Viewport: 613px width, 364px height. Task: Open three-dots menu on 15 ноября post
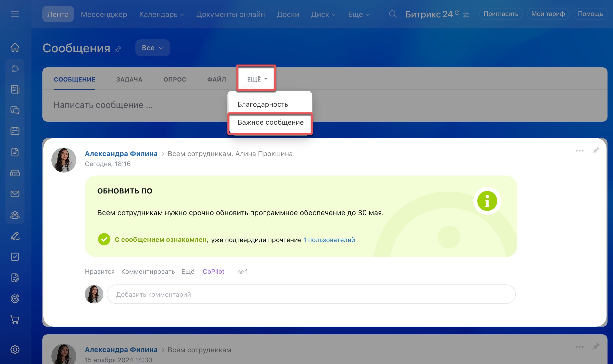[579, 347]
